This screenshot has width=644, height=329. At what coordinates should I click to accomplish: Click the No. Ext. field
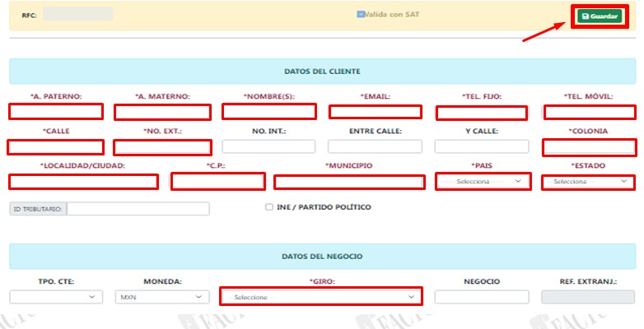tap(162, 147)
